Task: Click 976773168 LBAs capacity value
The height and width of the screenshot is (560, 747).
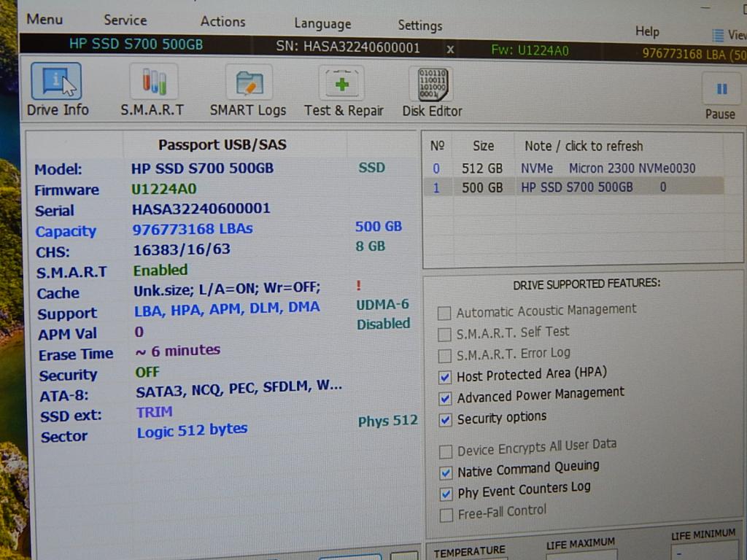Action: 193,229
